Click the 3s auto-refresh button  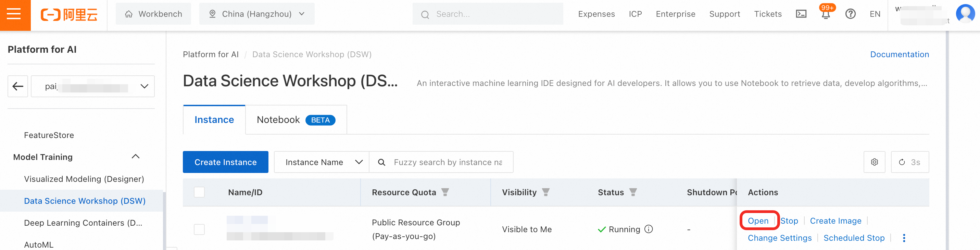[909, 162]
